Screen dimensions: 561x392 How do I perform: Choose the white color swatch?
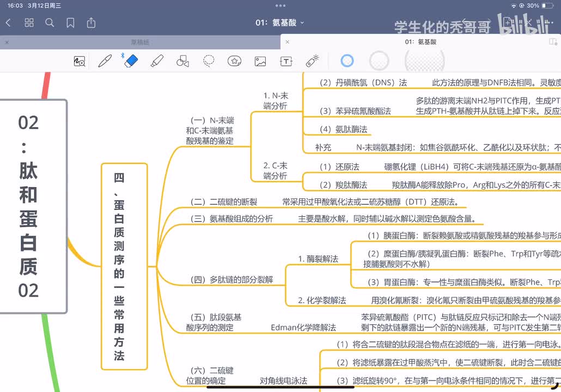[379, 61]
